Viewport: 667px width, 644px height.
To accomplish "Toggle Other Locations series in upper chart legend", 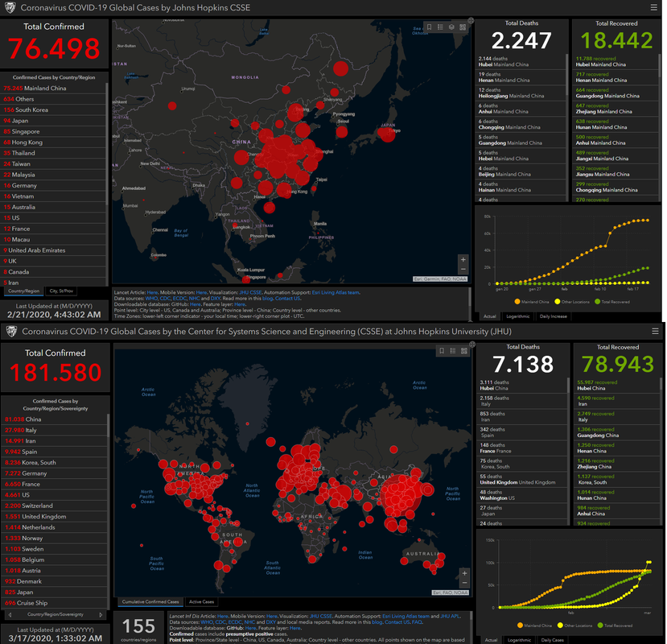I will coord(572,302).
